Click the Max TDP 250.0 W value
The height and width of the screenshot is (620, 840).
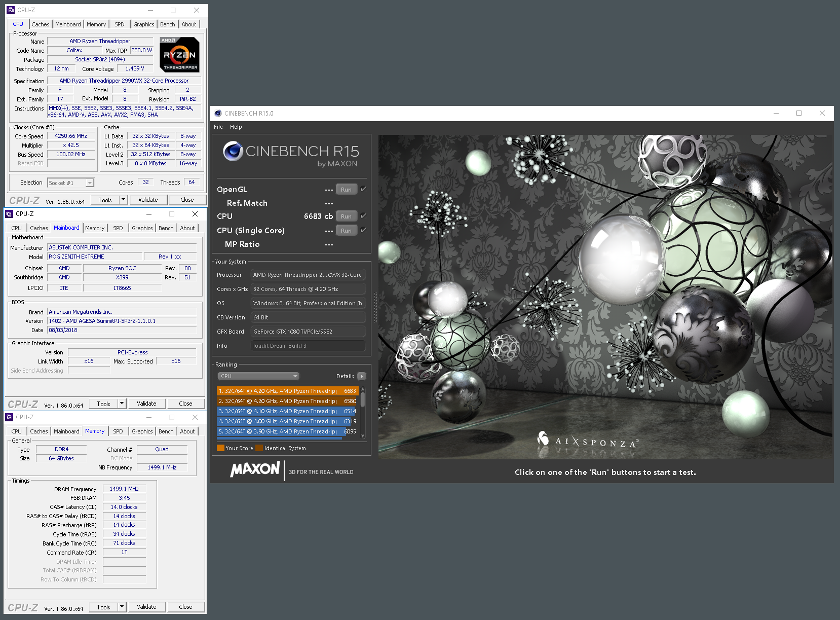141,50
